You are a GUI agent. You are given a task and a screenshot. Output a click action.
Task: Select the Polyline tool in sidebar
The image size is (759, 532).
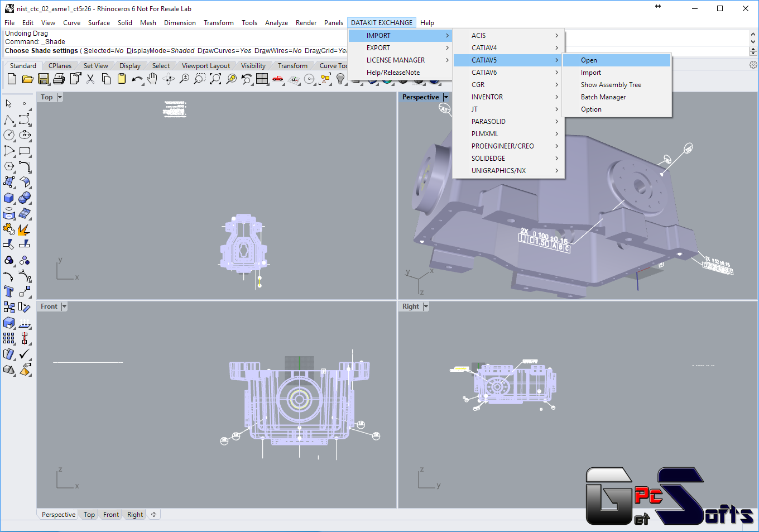coord(9,120)
